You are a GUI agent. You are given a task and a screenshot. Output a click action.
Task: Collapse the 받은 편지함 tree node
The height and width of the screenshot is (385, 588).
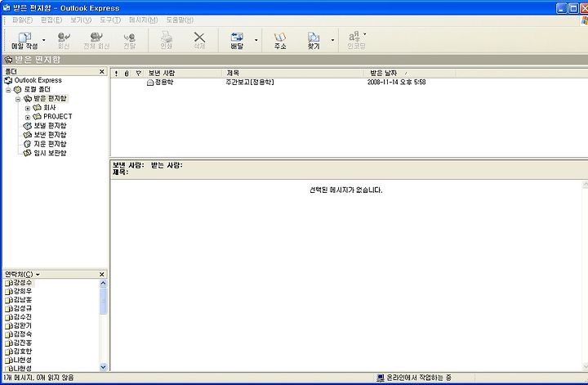[x=18, y=99]
